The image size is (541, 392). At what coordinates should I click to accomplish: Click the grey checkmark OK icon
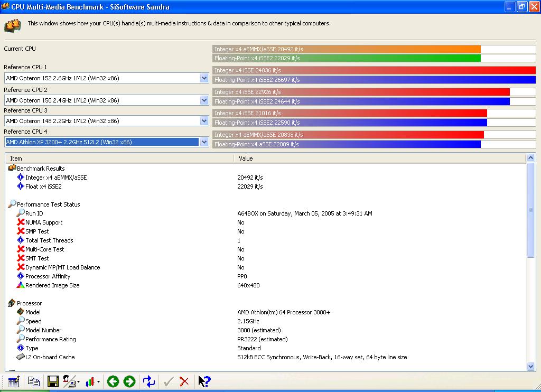pos(169,381)
